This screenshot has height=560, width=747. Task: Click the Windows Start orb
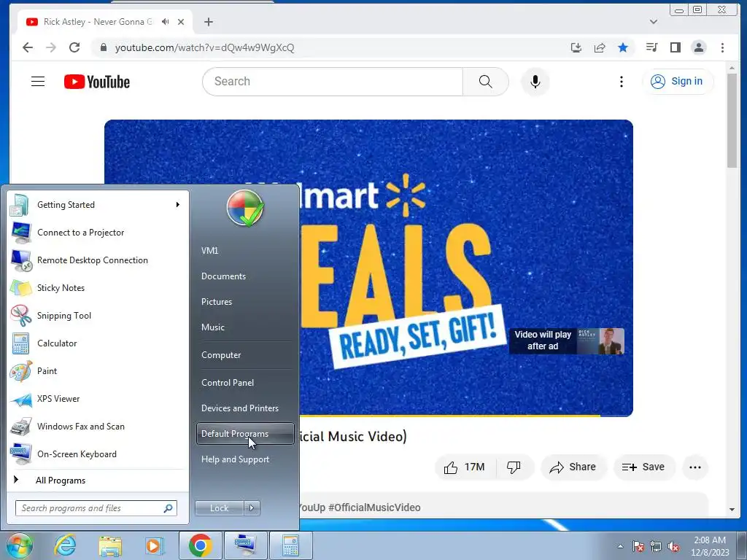[x=19, y=545]
